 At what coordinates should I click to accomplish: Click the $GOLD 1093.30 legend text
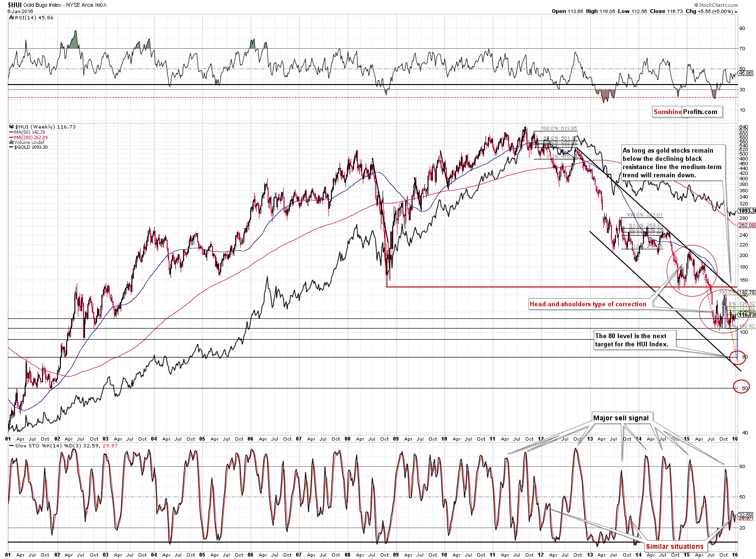tap(31, 147)
